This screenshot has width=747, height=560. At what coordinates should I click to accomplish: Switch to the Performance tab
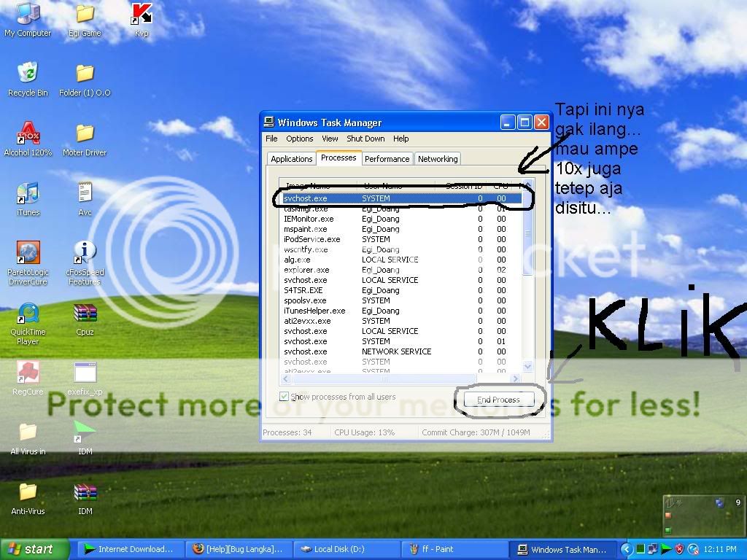387,159
